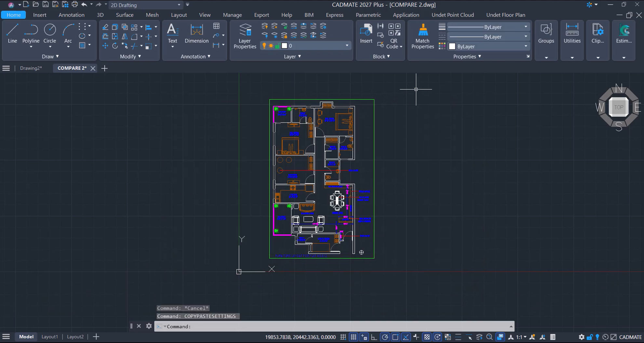This screenshot has height=343, width=644.
Task: Toggle layer 0 lock state
Action: click(x=277, y=46)
